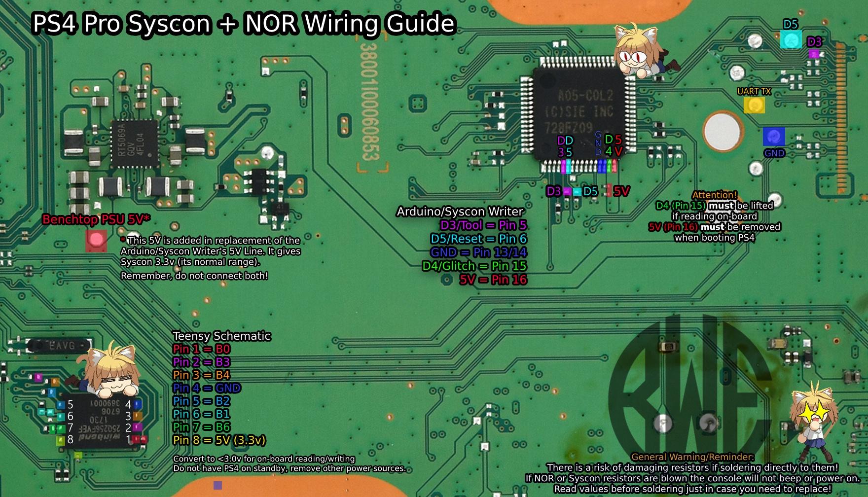Click the 'when booting PS4' line
Viewport: 868px width, 497px height.
pyautogui.click(x=714, y=238)
